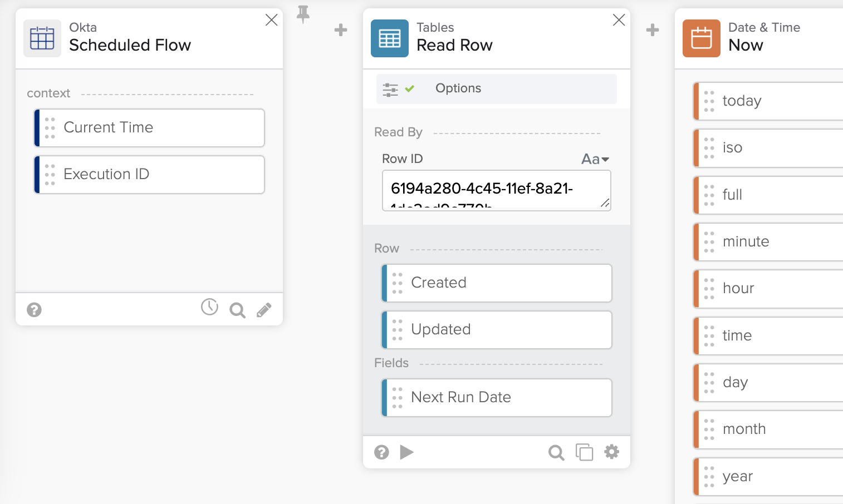Click the search icon on the Read Row card
843x504 pixels.
pos(556,452)
